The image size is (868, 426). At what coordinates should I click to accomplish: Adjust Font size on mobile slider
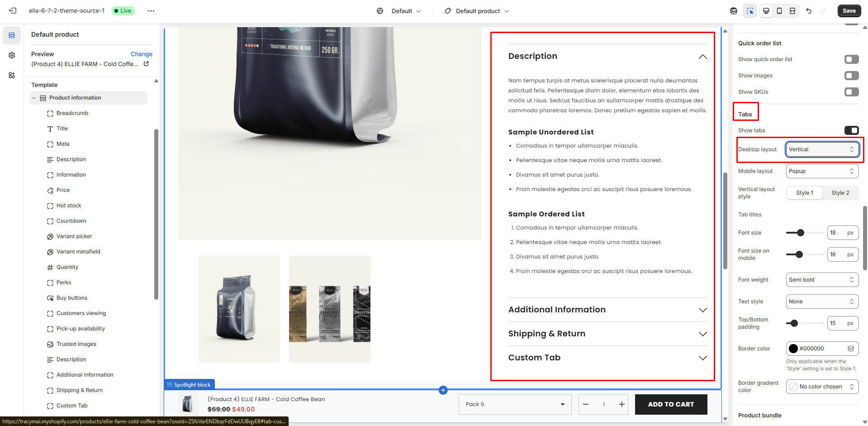tap(799, 254)
